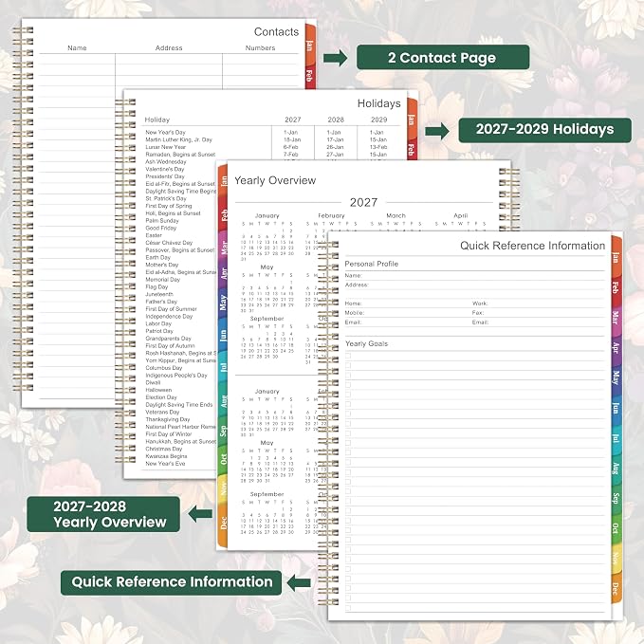Click the 'Yearly Overview' page title

pos(275,180)
